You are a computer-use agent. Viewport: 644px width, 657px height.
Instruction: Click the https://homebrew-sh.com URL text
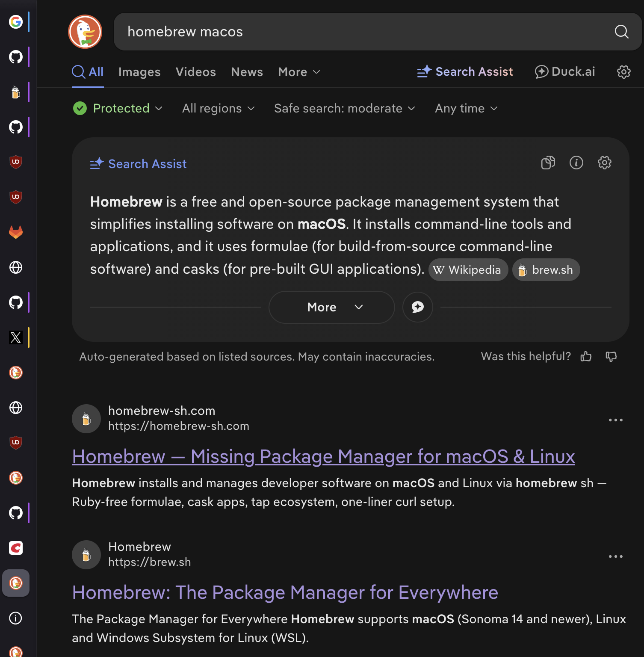click(x=179, y=426)
